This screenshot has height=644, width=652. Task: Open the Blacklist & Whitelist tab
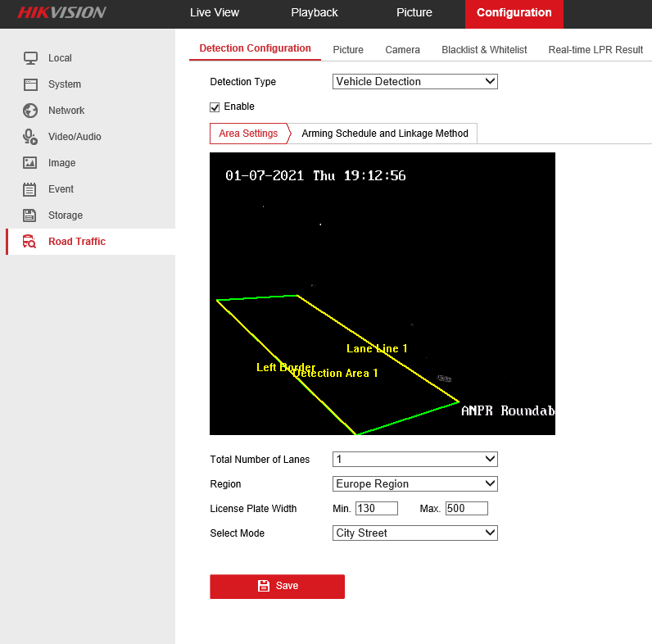click(x=484, y=50)
